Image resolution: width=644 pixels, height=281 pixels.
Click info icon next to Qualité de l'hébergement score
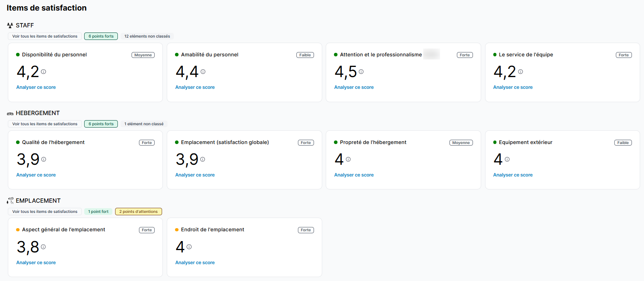[x=43, y=159]
